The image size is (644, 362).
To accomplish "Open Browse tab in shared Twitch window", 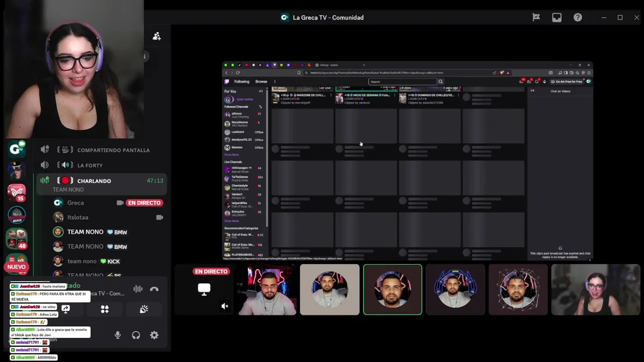I will 261,81.
